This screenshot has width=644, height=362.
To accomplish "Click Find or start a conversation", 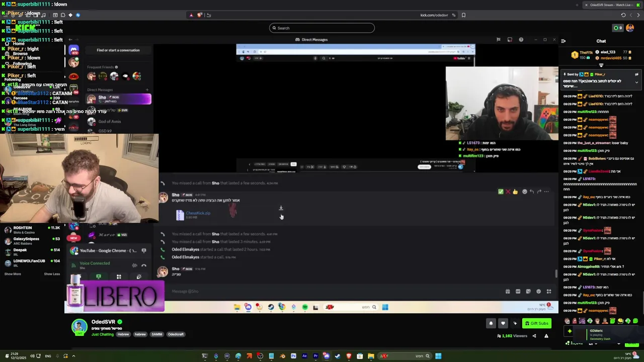I will click(x=118, y=50).
